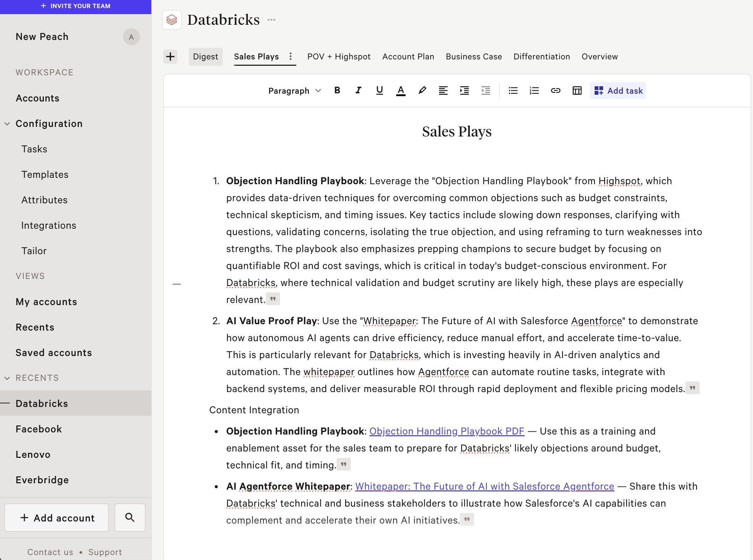Open Sales Plays tab options menu
Image resolution: width=753 pixels, height=560 pixels.
pyautogui.click(x=290, y=57)
